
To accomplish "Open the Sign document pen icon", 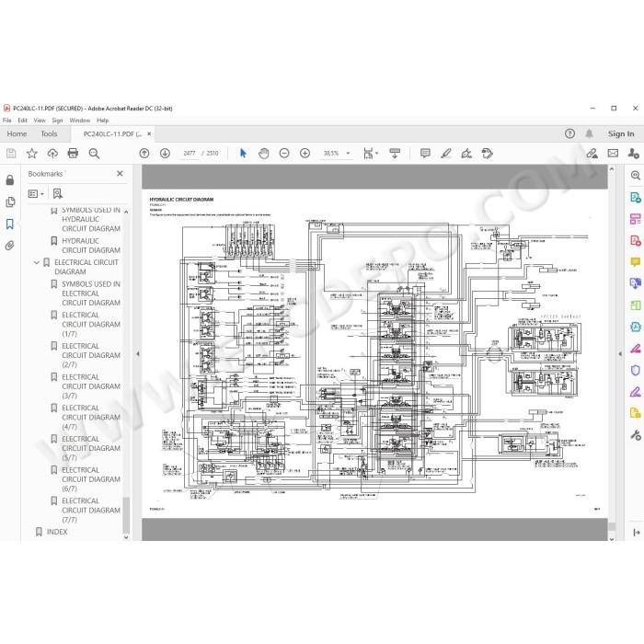I will point(466,154).
